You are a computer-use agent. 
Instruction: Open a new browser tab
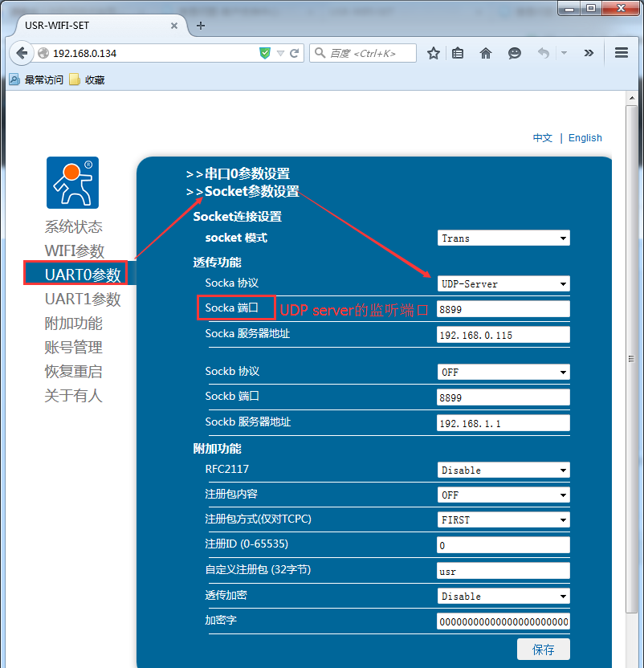tap(200, 26)
